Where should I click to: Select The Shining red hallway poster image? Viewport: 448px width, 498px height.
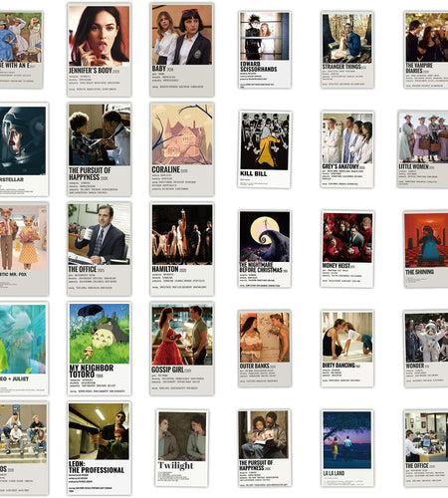426,240
